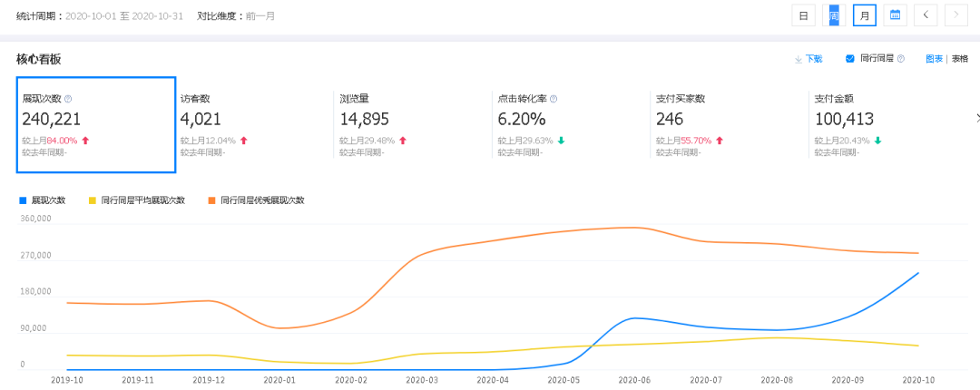Go to next period with right arrow

(x=956, y=15)
